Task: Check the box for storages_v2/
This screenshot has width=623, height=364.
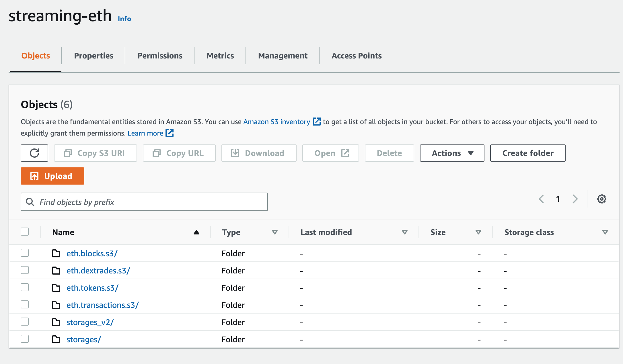Action: (25, 322)
